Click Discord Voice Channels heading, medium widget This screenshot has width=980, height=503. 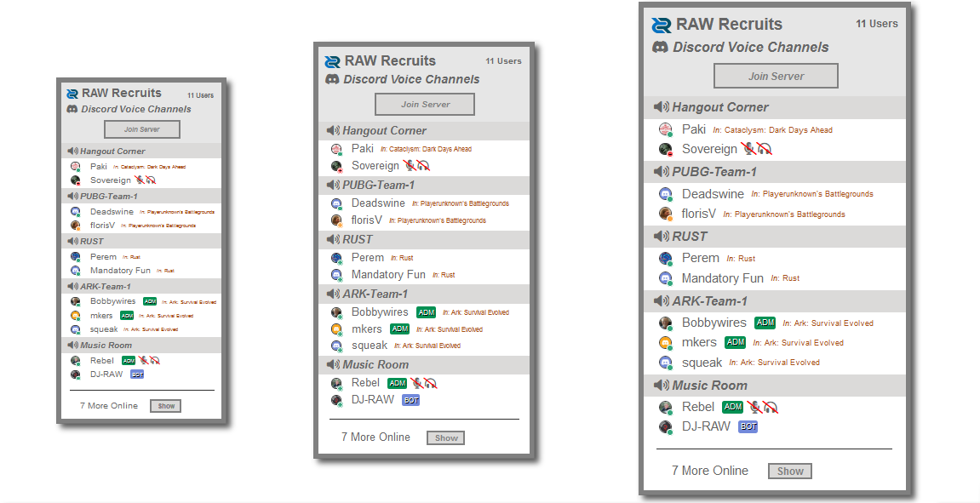pyautogui.click(x=411, y=79)
